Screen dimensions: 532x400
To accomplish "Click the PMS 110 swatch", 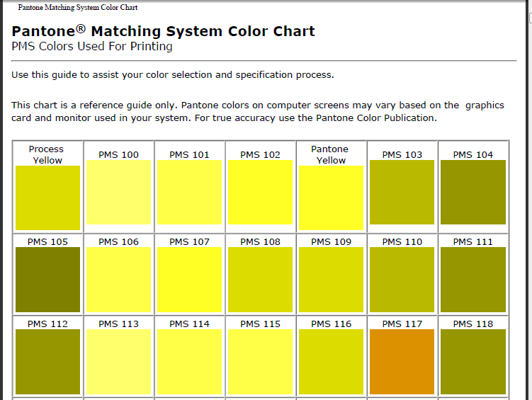I will [x=402, y=280].
